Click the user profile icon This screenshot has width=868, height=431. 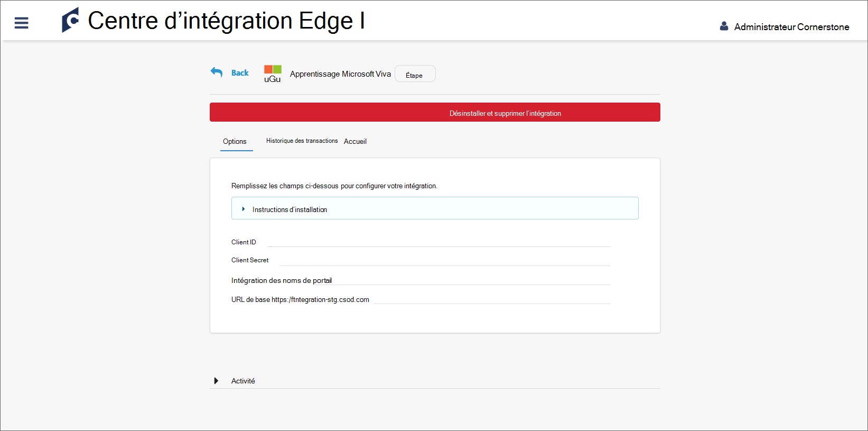pos(724,26)
